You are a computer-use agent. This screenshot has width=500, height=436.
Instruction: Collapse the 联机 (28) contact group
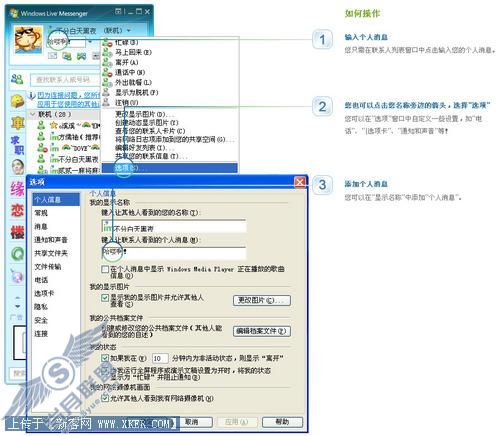click(x=33, y=114)
